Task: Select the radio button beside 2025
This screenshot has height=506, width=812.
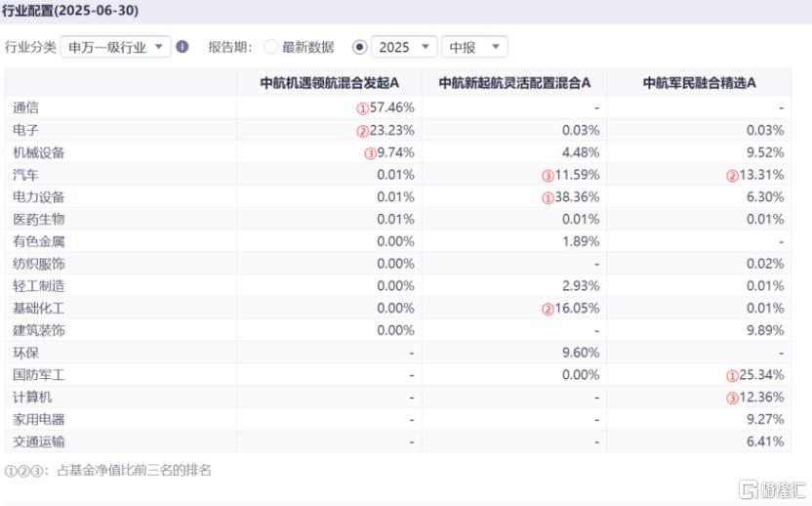Action: click(359, 47)
